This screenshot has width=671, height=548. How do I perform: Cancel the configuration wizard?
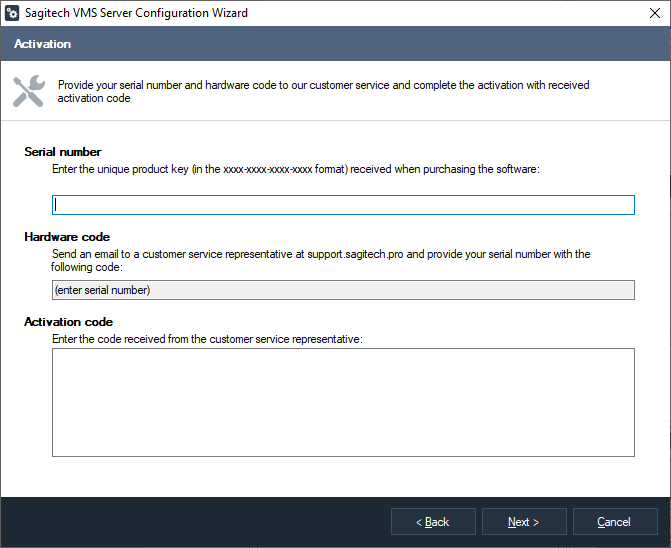click(613, 522)
